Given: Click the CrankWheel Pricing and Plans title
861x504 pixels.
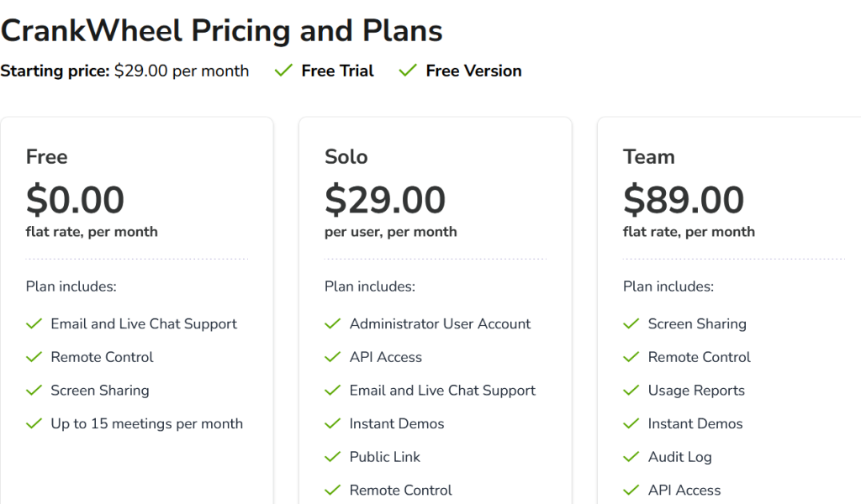Looking at the screenshot, I should tap(221, 31).
